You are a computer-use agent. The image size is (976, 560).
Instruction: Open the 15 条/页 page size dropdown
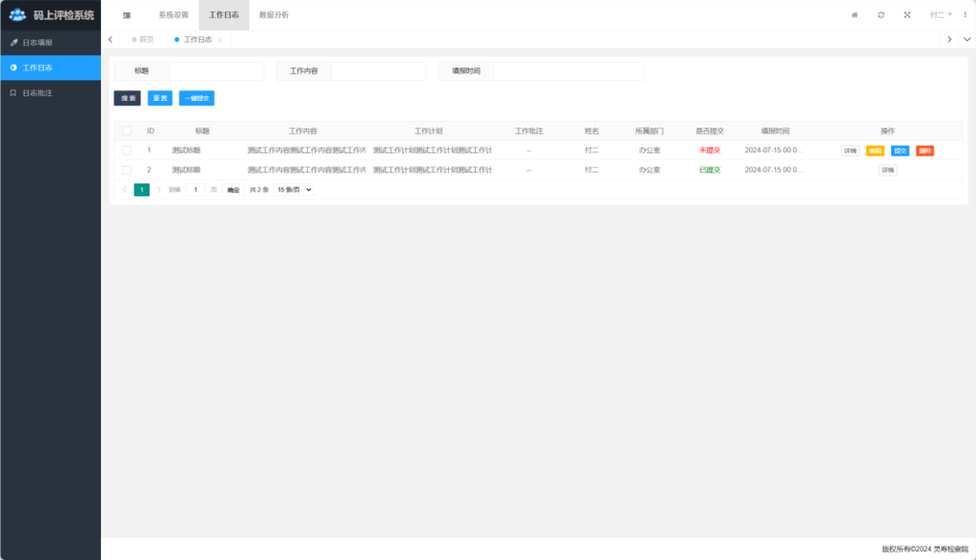pos(294,190)
